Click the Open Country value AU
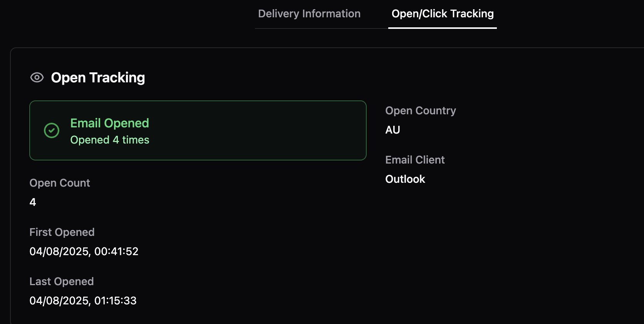 coord(392,130)
